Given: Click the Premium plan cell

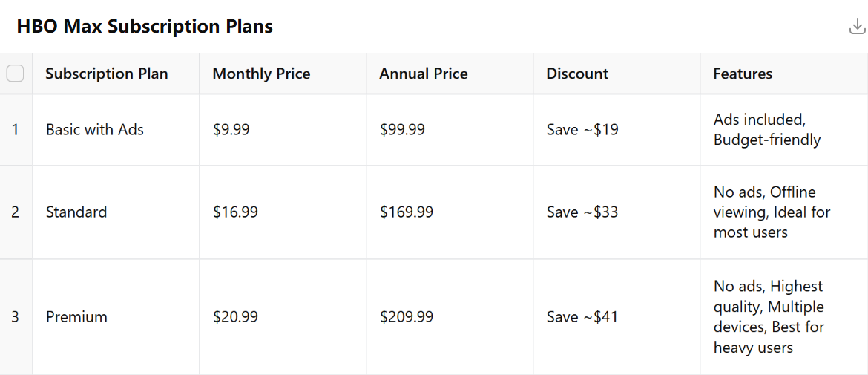Looking at the screenshot, I should [x=76, y=317].
